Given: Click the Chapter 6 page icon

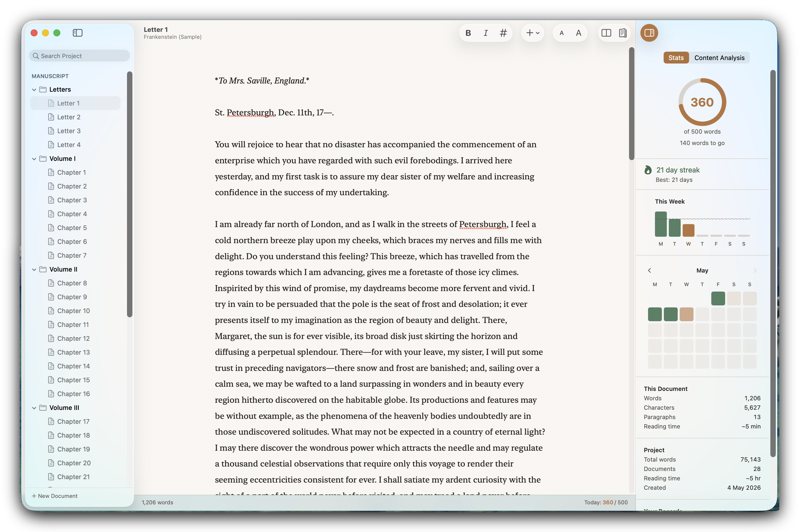Looking at the screenshot, I should point(51,242).
